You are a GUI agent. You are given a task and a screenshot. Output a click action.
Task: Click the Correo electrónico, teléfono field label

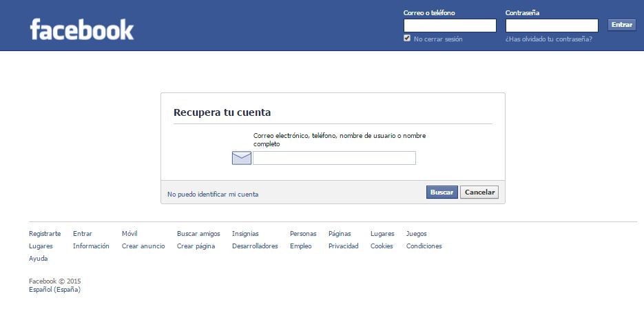tap(340, 140)
